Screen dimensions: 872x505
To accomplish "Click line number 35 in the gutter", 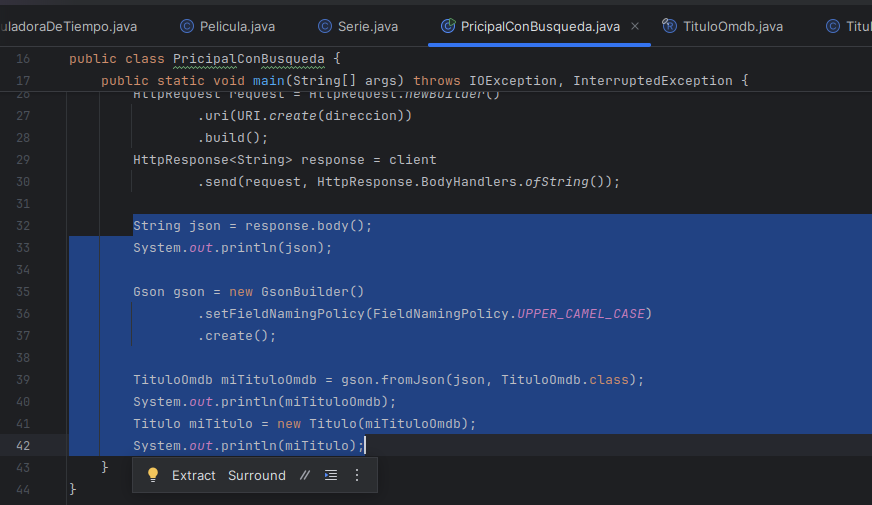I will [23, 291].
